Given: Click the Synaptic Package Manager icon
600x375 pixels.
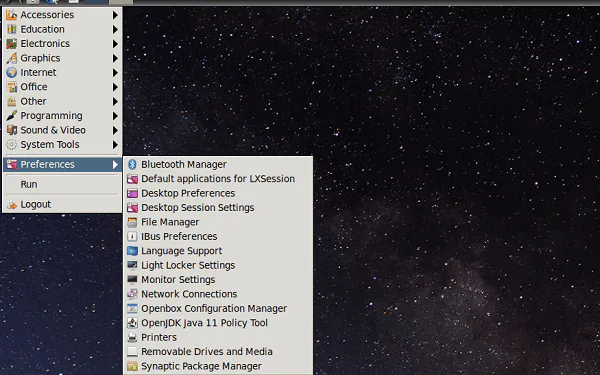Looking at the screenshot, I should (x=132, y=366).
